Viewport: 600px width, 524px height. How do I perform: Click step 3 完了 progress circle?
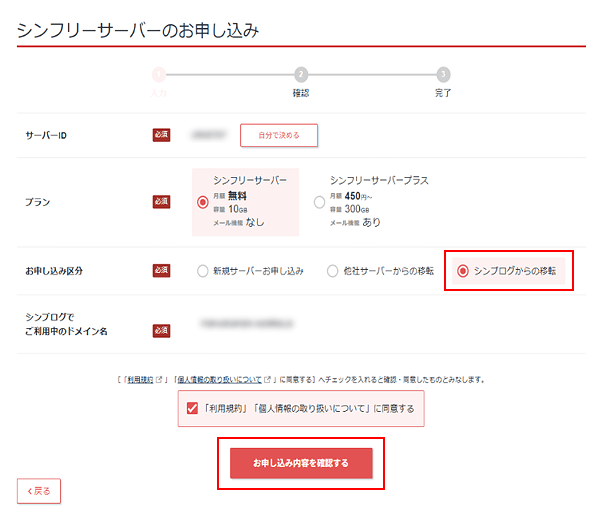tap(443, 74)
